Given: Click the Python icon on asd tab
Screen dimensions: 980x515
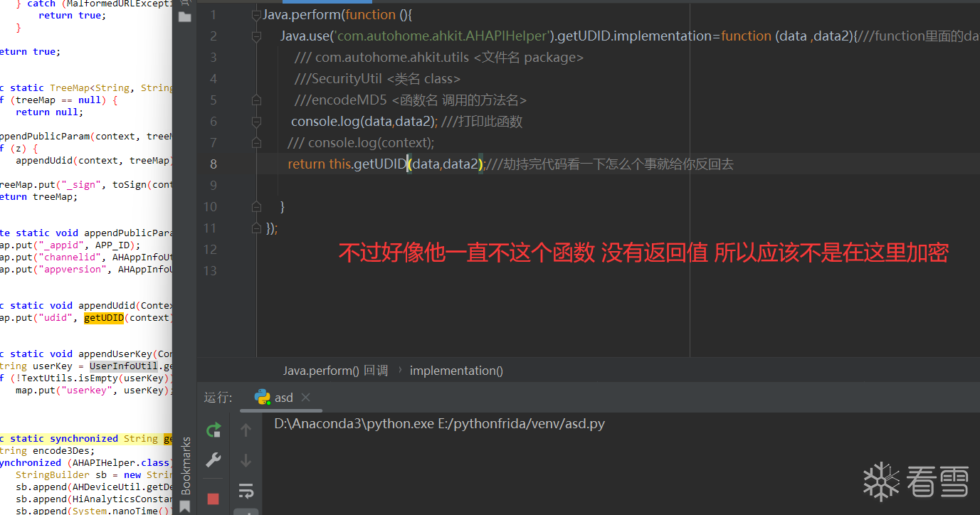Looking at the screenshot, I should (262, 397).
